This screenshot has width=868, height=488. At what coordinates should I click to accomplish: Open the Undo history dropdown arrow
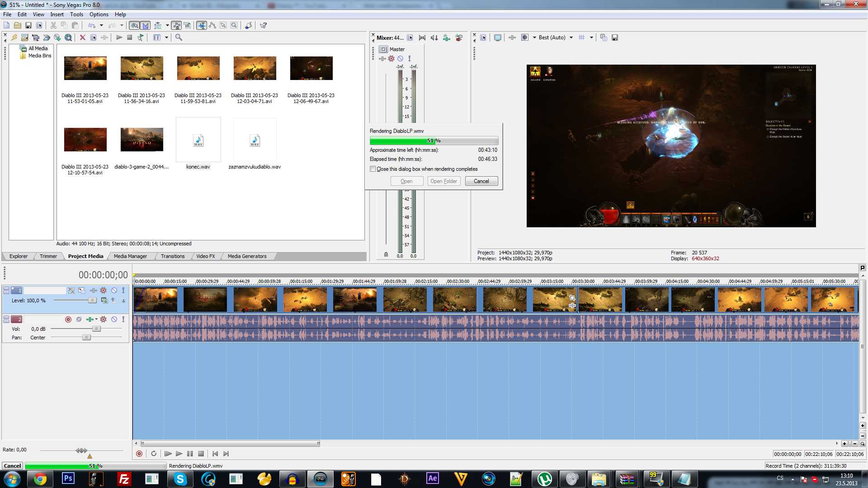(x=101, y=26)
